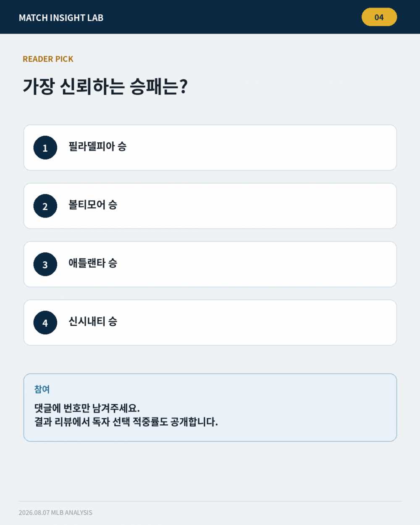Click the 가장 신뢰하는 승패는? headline
The height and width of the screenshot is (525, 420).
click(105, 86)
